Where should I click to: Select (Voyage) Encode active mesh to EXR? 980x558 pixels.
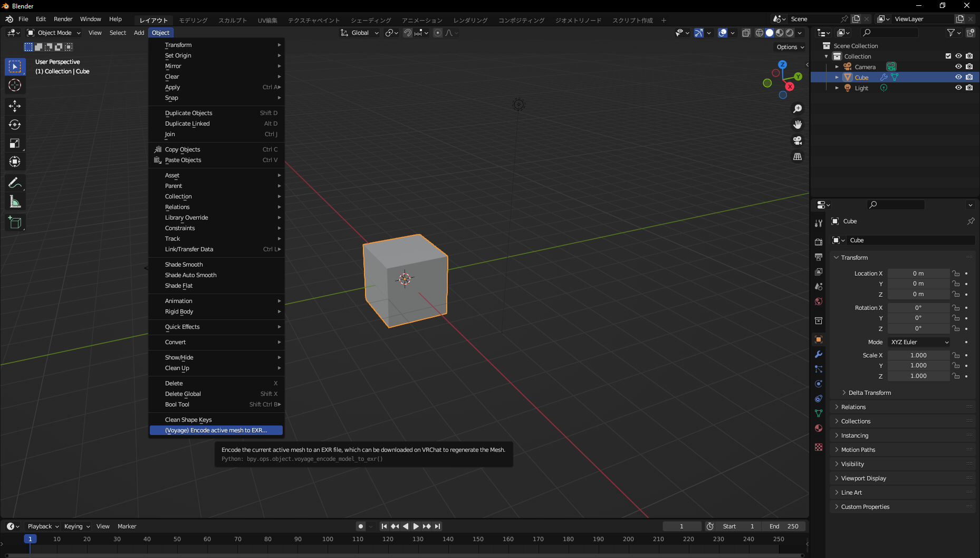[216, 430]
